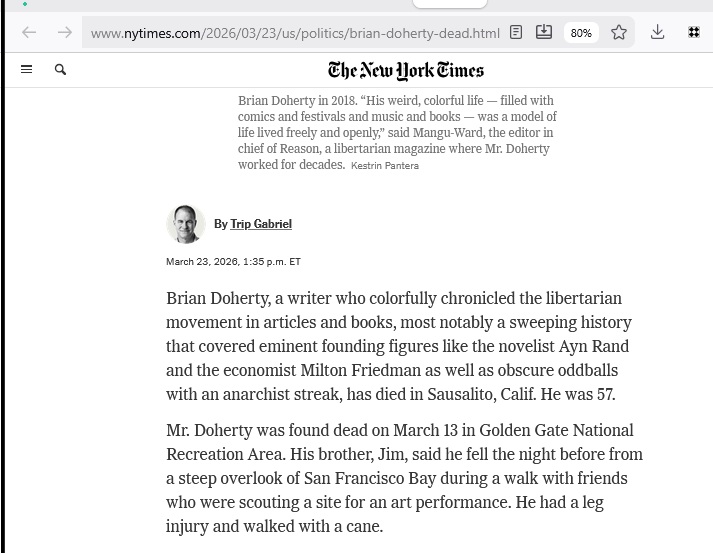
Task: Click the paragraph starting 'Mr. Doherty was found dead'
Action: (400, 478)
